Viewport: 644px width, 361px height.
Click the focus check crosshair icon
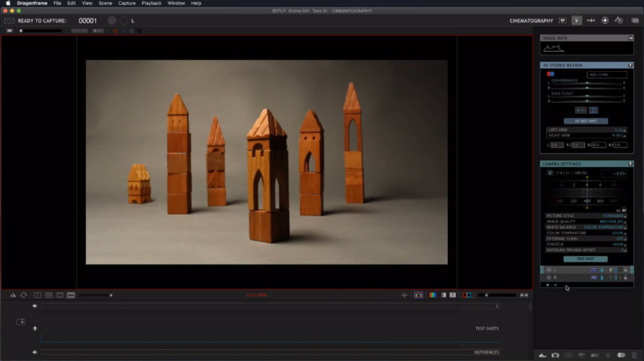[404, 295]
